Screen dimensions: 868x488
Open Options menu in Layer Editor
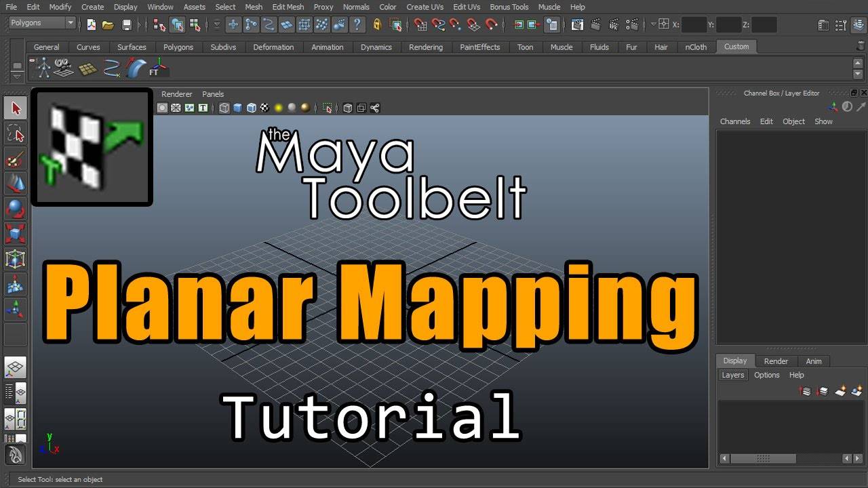[767, 375]
